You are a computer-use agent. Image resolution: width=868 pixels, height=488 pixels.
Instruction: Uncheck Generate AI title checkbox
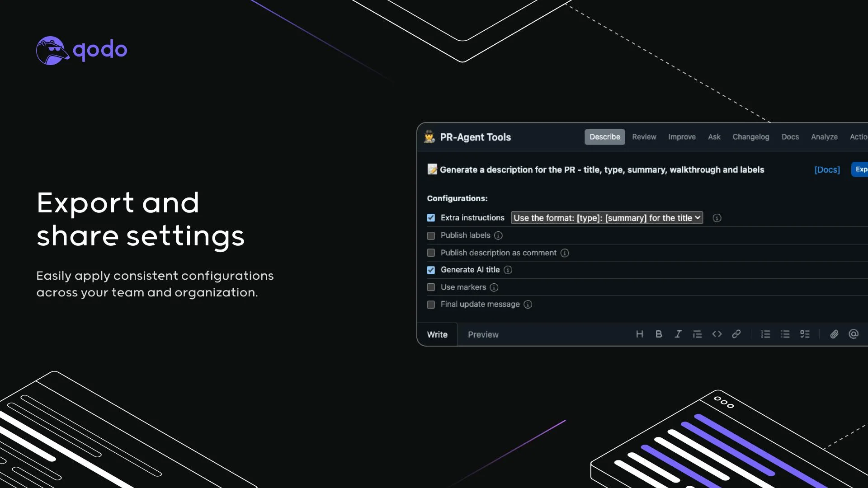pyautogui.click(x=431, y=270)
